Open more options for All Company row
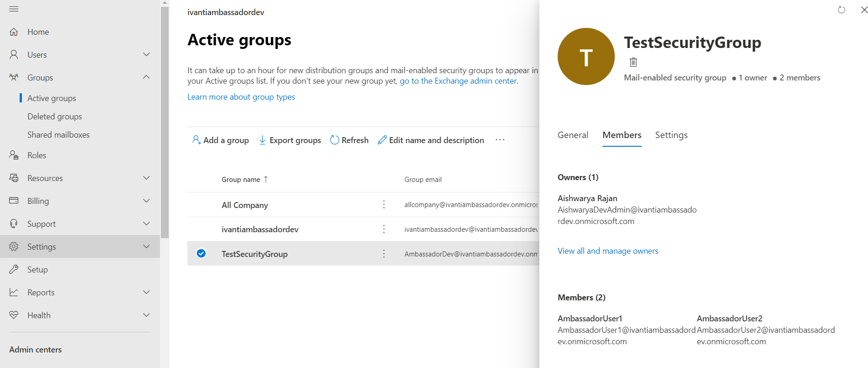 [x=384, y=205]
